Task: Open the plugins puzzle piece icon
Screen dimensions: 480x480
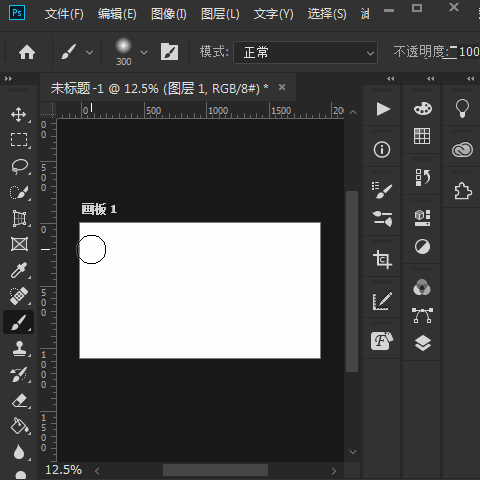Action: point(463,190)
